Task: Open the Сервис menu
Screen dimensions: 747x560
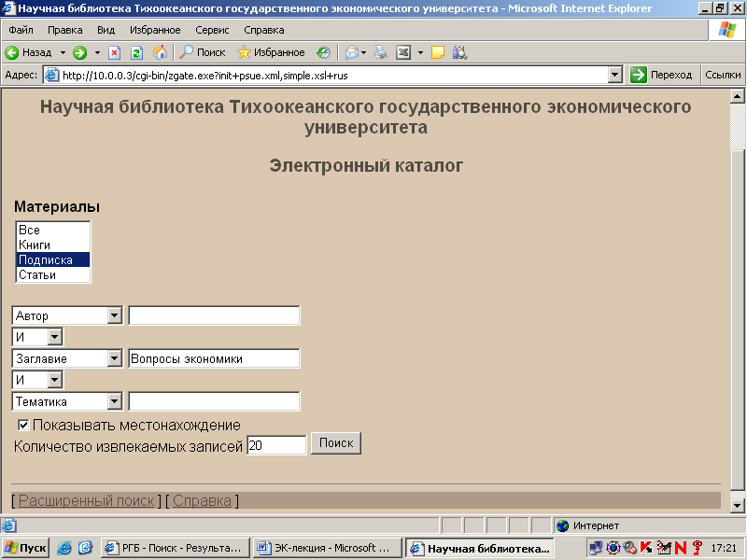Action: [213, 30]
